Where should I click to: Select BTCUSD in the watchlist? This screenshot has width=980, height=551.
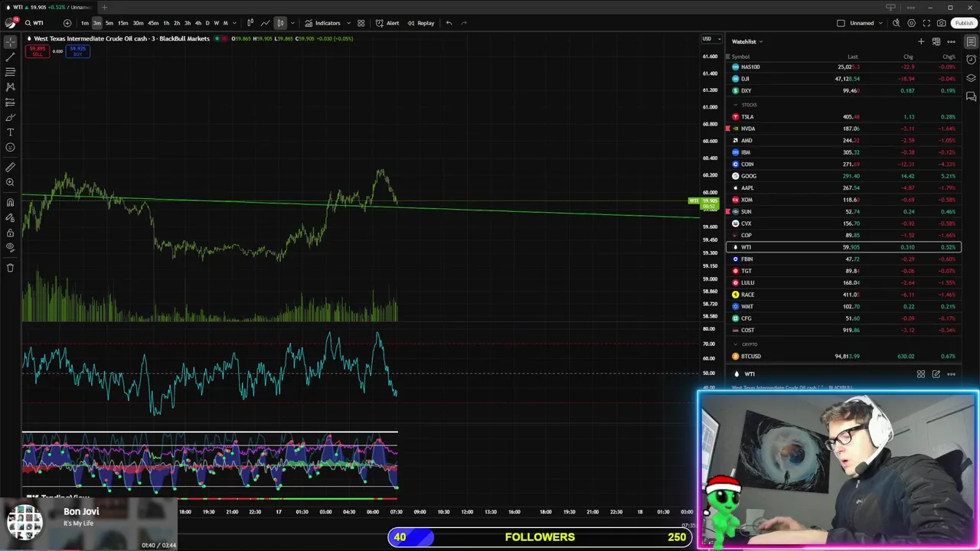pos(842,356)
